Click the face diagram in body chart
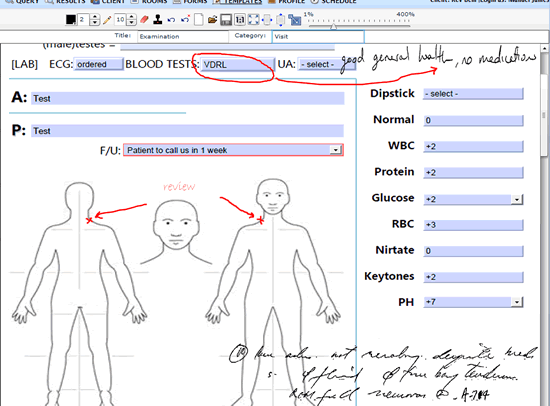Screen dimensions: 550x406 (x=176, y=232)
